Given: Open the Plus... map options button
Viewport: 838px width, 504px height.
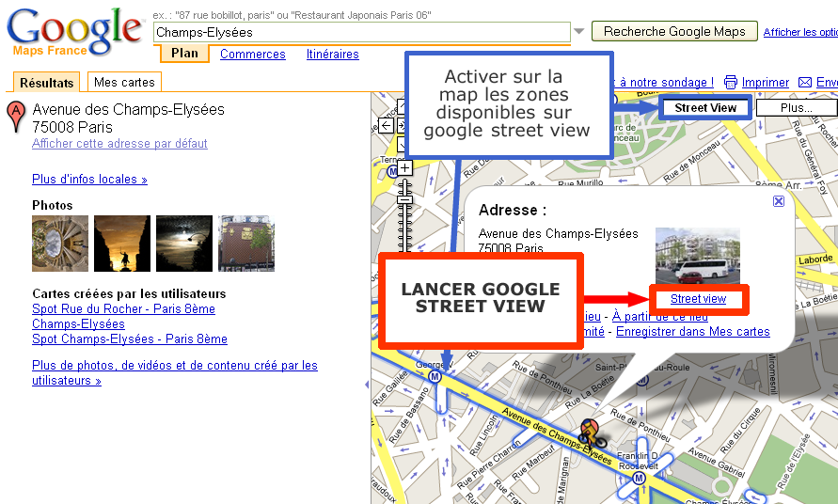Looking at the screenshot, I should tap(797, 108).
